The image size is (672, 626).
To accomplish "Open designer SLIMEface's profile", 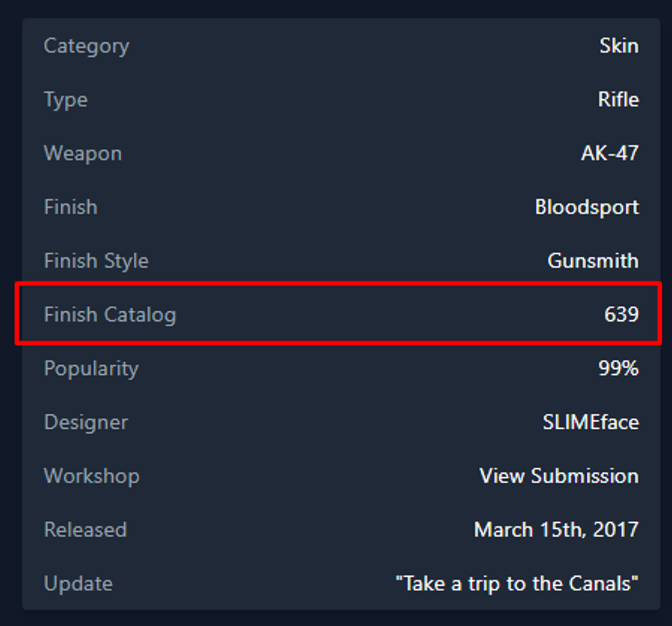I will coord(591,422).
